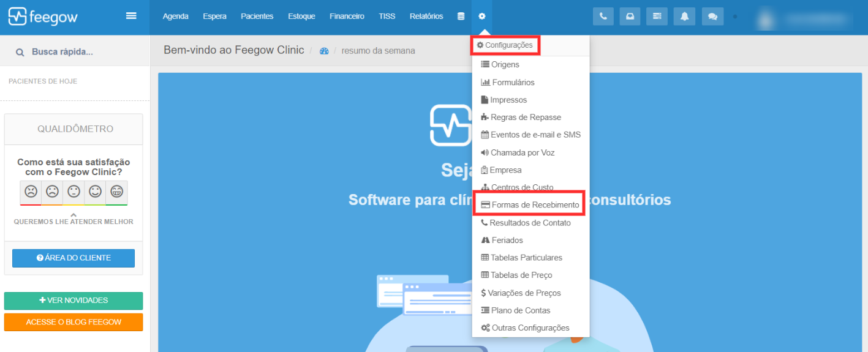Viewport: 868px width, 352px height.
Task: Open the chat messages icon
Action: click(712, 17)
